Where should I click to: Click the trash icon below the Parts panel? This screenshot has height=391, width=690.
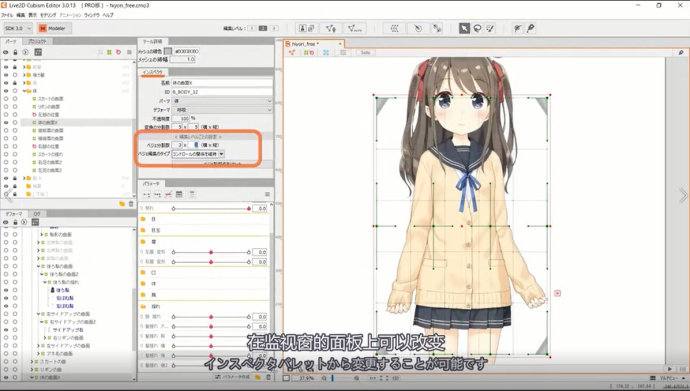point(131,204)
